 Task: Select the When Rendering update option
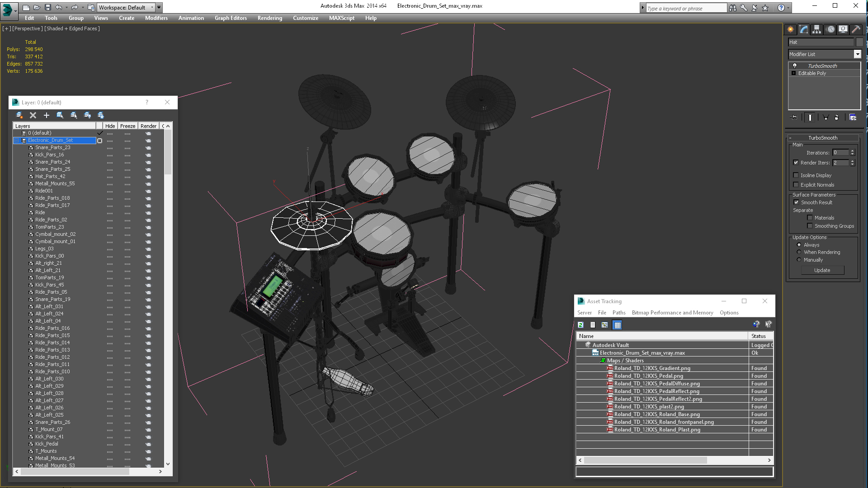(799, 252)
